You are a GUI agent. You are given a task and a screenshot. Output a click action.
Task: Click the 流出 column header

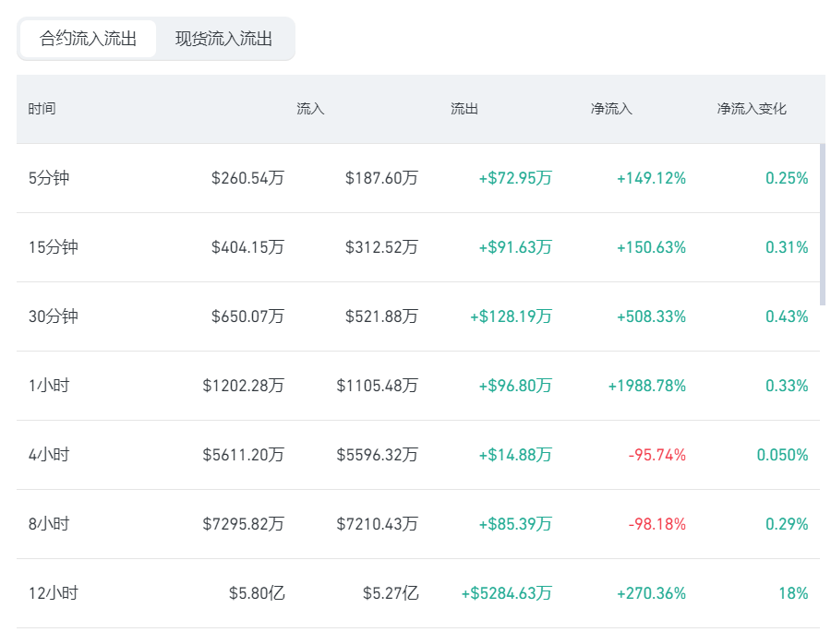464,109
